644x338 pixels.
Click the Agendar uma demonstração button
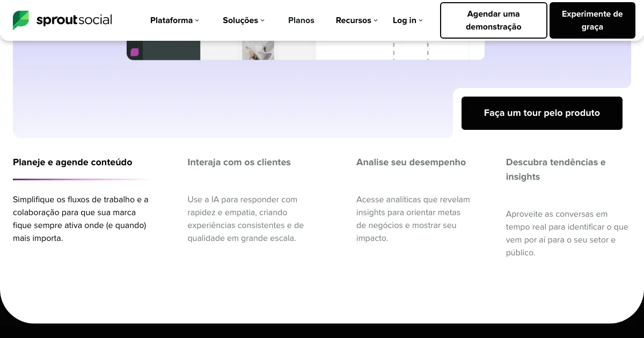tap(493, 20)
